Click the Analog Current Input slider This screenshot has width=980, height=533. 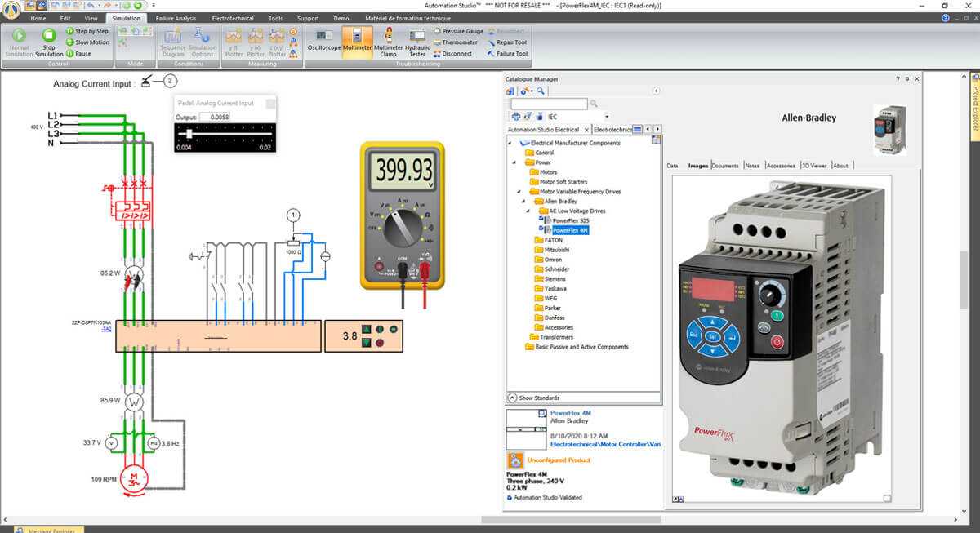pyautogui.click(x=189, y=133)
